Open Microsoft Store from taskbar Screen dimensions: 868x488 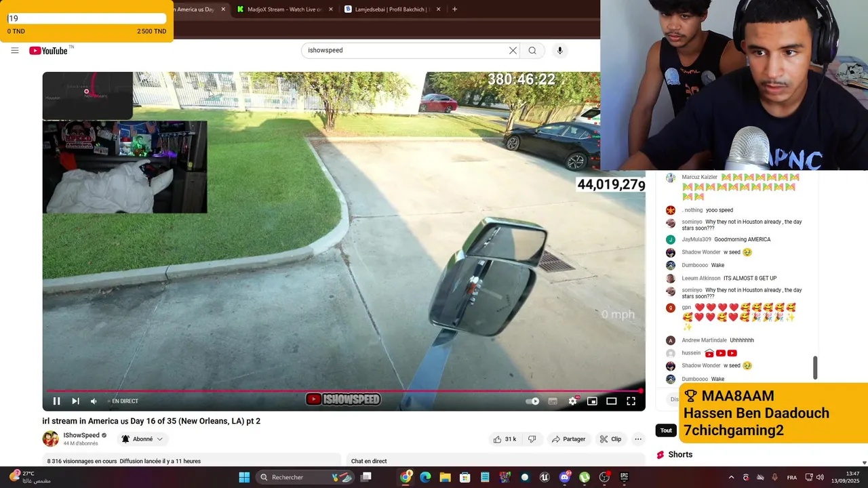click(465, 477)
